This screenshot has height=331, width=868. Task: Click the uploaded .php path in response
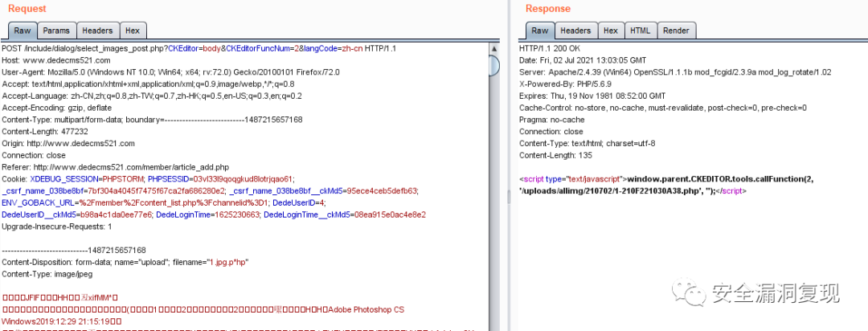coord(608,191)
